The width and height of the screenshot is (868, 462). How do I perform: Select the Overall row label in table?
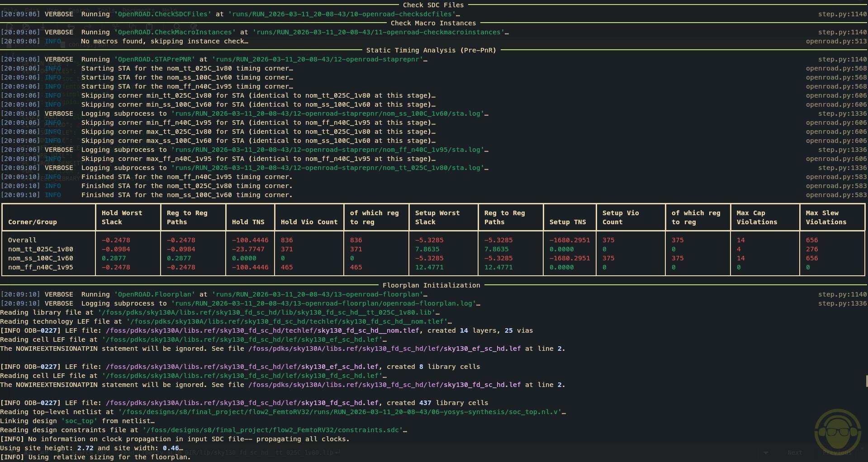point(22,240)
